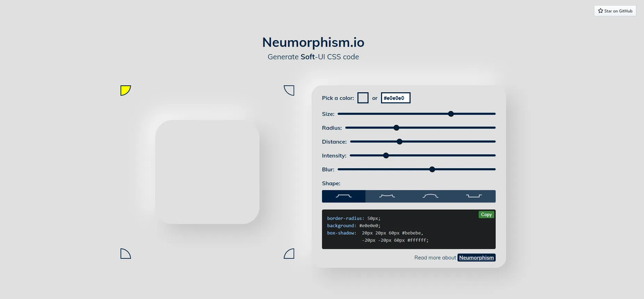Click the Pick a color label
This screenshot has width=644, height=299.
pos(338,98)
